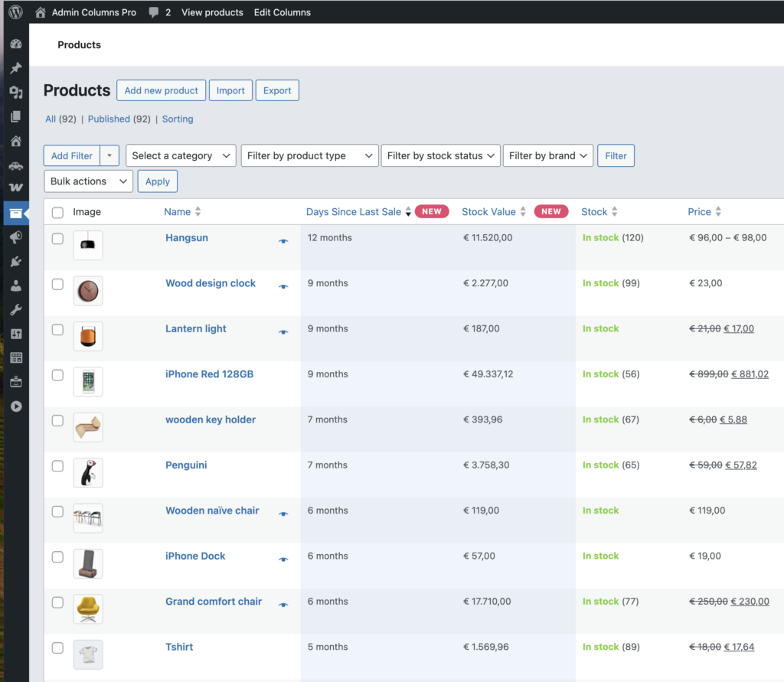Tick the select-all checkbox in table header
784x682 pixels.
[57, 212]
